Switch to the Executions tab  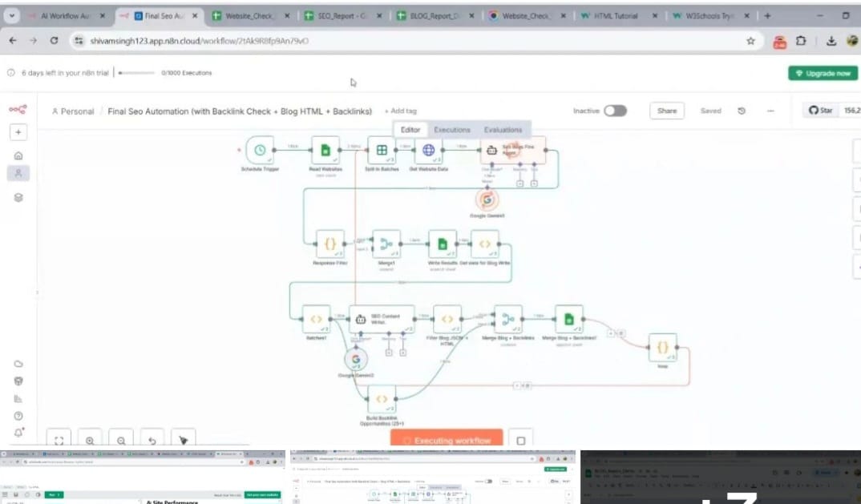coord(452,130)
